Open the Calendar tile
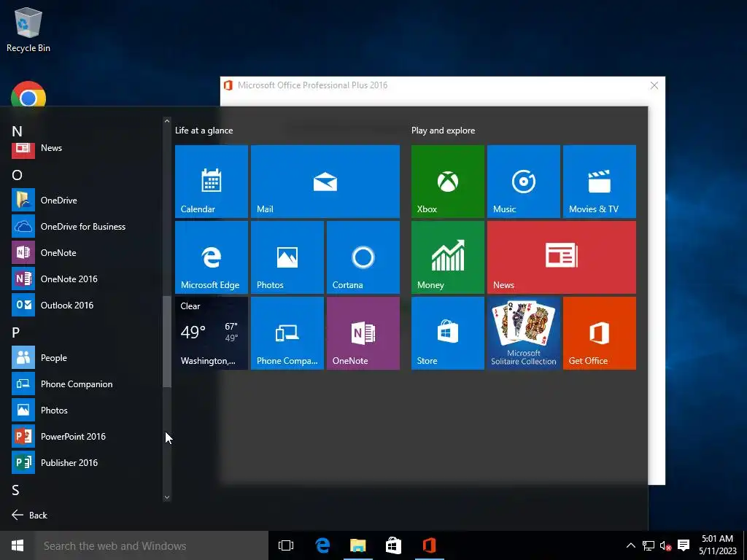 coord(212,182)
